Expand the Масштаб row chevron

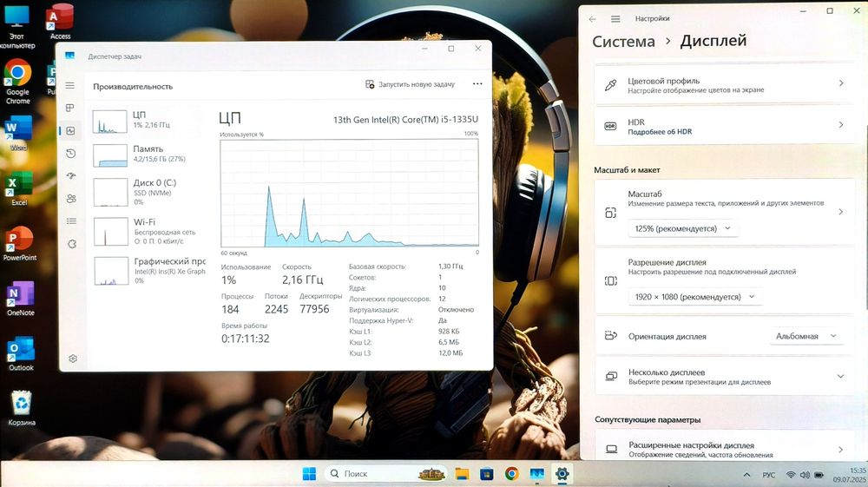(840, 212)
